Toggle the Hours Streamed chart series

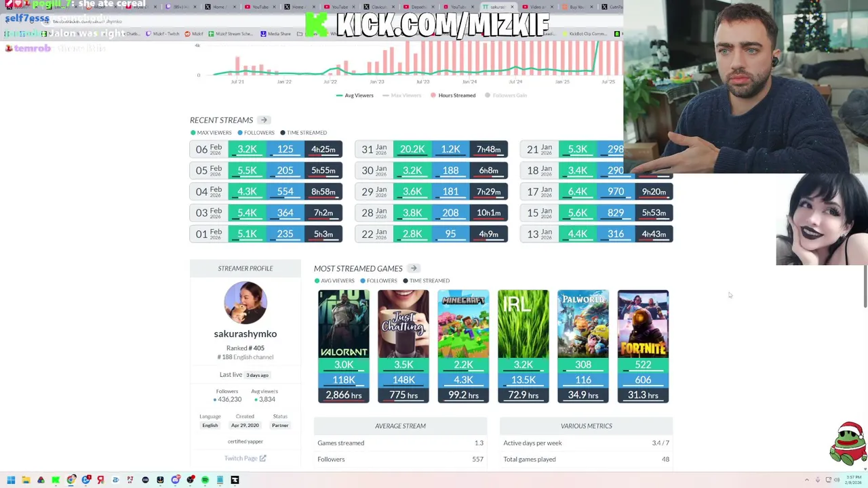[x=453, y=96]
